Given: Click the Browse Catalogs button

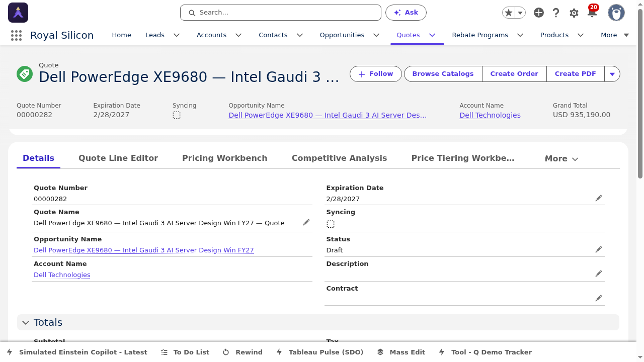Looking at the screenshot, I should tap(443, 74).
